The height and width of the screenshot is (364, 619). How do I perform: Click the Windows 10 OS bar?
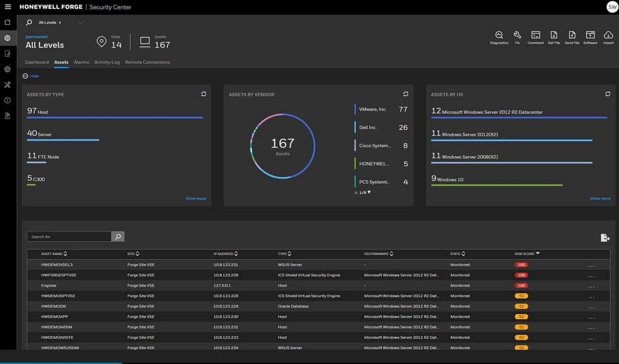pyautogui.click(x=497, y=185)
